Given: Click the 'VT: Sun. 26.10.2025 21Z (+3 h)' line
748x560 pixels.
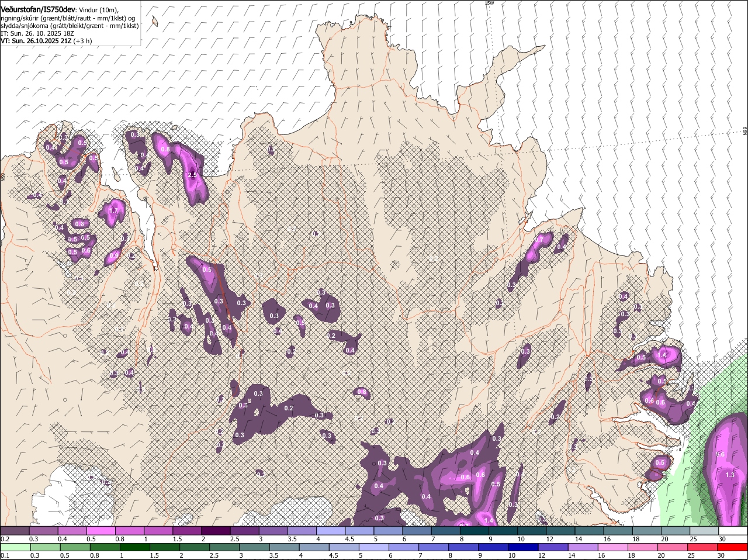Looking at the screenshot, I should (x=46, y=42).
